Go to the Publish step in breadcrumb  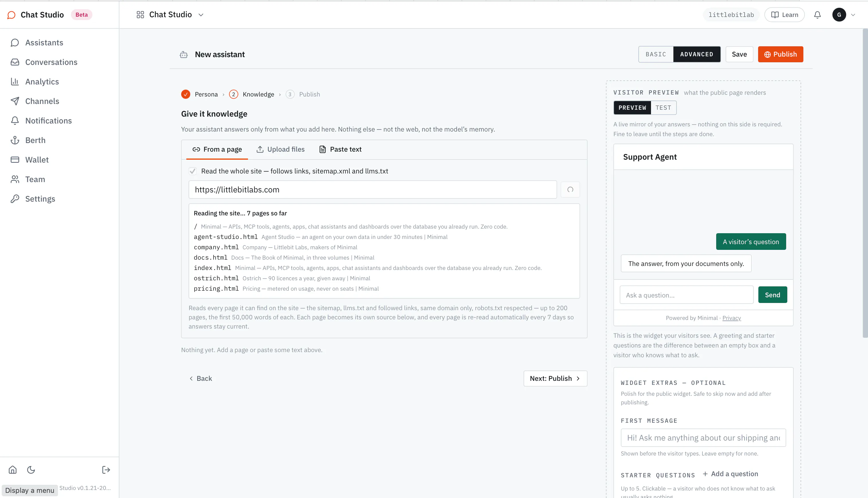point(303,94)
